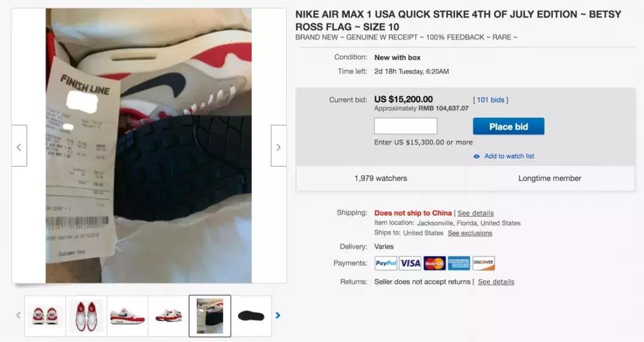Open the 101 bids history link
Screen dimensions: 644x342
pos(490,100)
